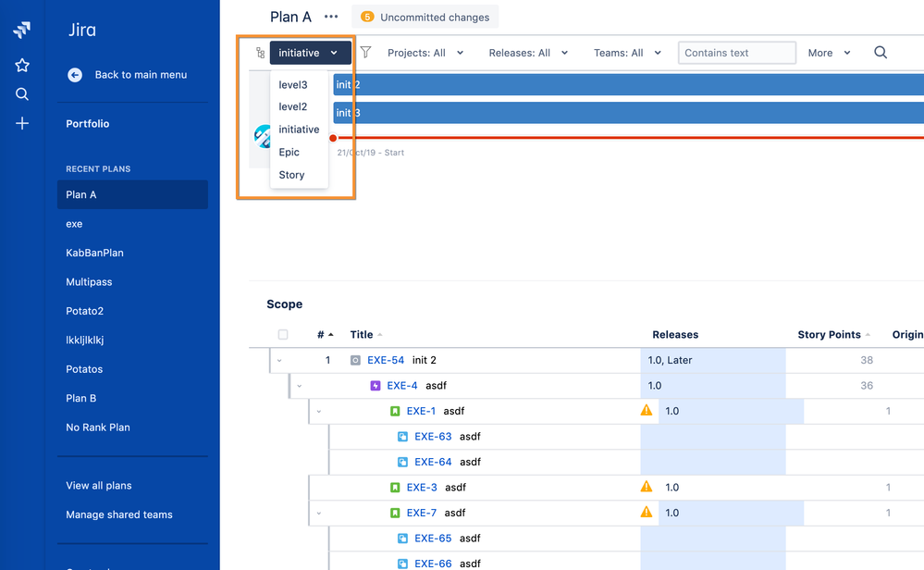Click the plus create icon
The width and height of the screenshot is (924, 570).
tap(22, 123)
